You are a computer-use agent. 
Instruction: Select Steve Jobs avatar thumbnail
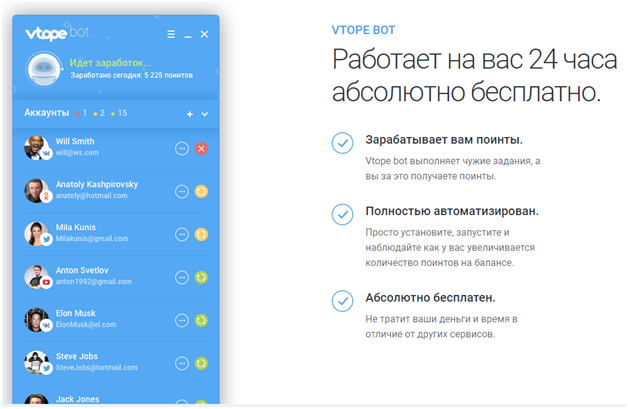tap(37, 362)
